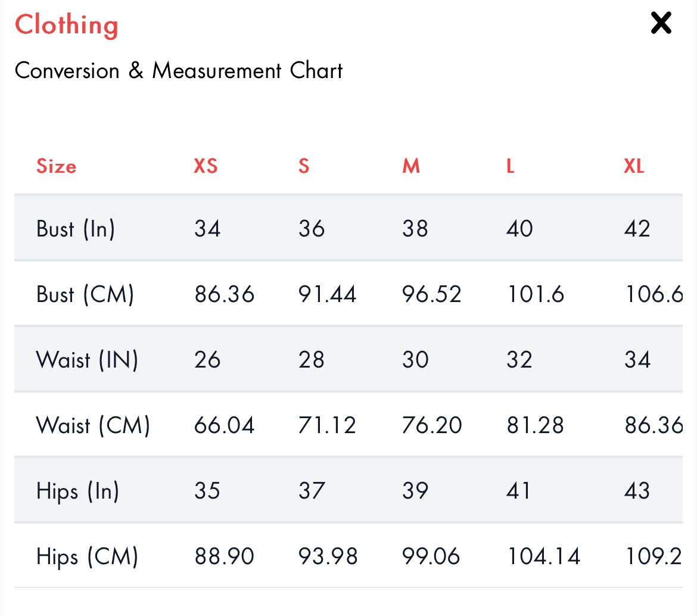
Task: Select the S size column header
Action: coord(304,166)
